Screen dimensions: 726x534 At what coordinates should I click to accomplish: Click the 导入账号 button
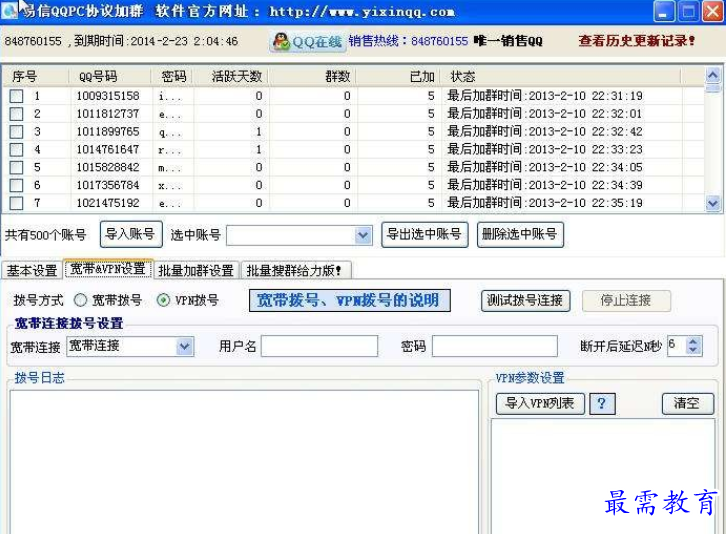131,234
